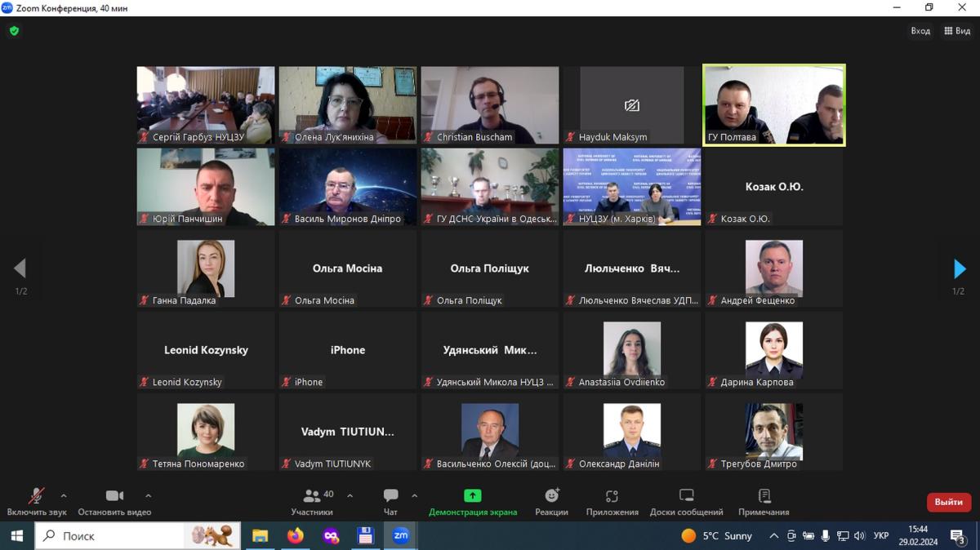Viewport: 980px width, 550px height.
Task: Select Юрій Панчишин video tile
Action: tap(206, 187)
